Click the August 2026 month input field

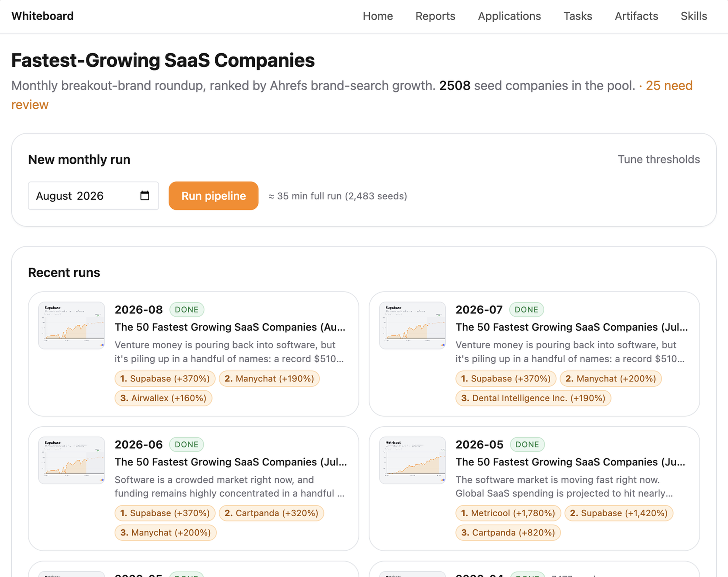(x=93, y=196)
